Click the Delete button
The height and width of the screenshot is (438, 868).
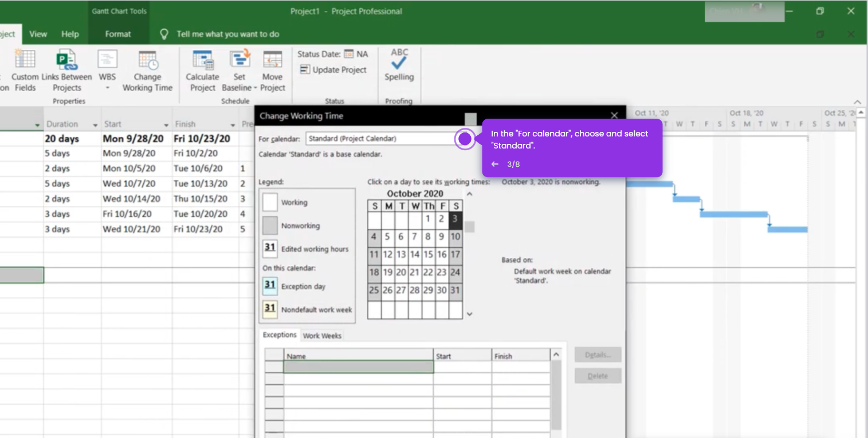598,376
